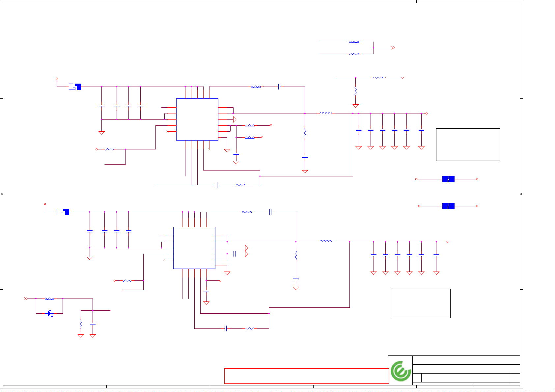
Task: Select the bottom resistor of the parallel resistor pair
Action: [354, 54]
